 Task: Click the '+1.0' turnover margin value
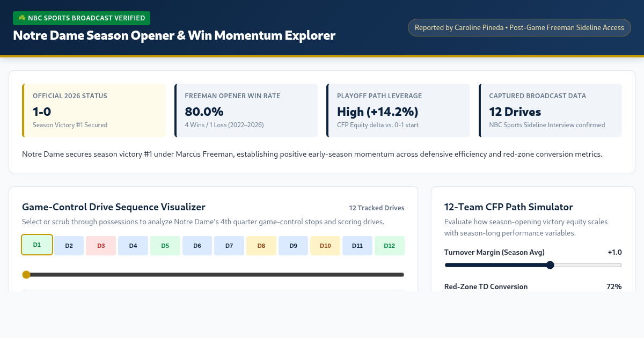point(614,252)
